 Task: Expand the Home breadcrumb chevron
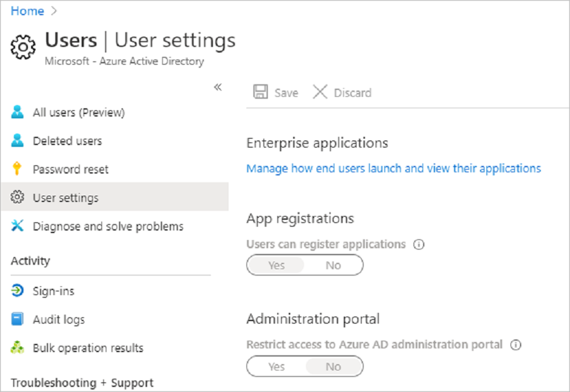(52, 11)
